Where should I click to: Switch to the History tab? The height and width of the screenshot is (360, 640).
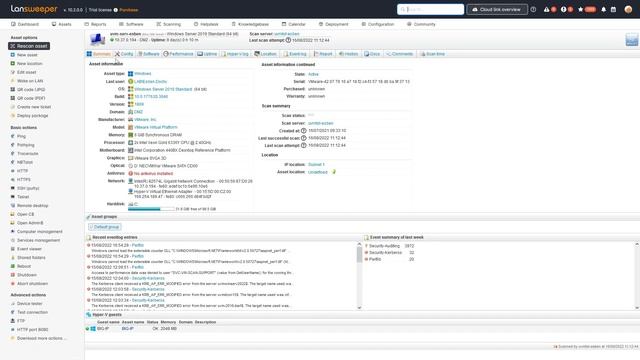click(349, 54)
